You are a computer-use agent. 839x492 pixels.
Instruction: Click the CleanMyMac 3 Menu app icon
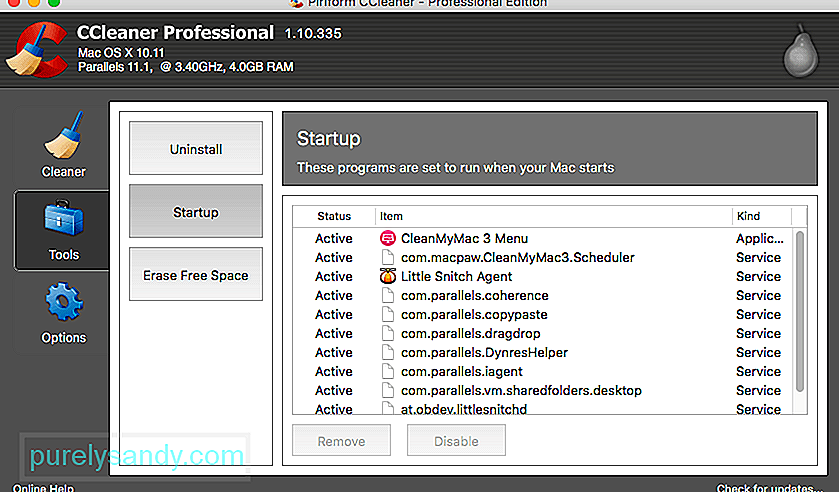click(x=387, y=238)
